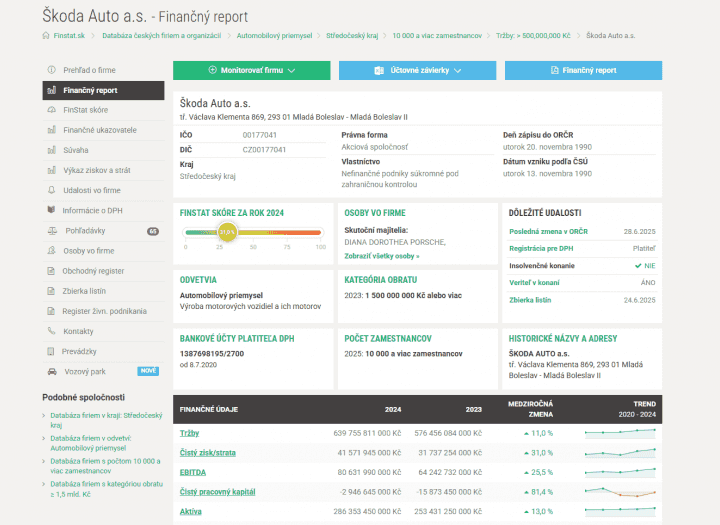The width and height of the screenshot is (720, 525).
Task: Open the Aktíva row link
Action: [x=191, y=511]
